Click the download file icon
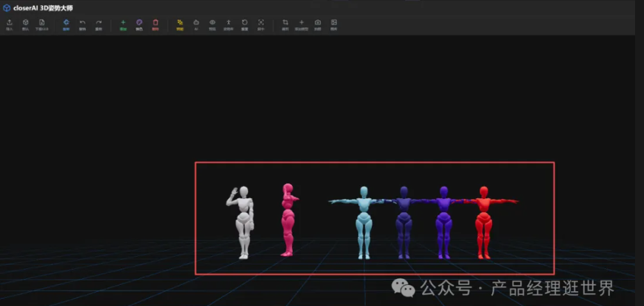The height and width of the screenshot is (306, 644). [42, 22]
